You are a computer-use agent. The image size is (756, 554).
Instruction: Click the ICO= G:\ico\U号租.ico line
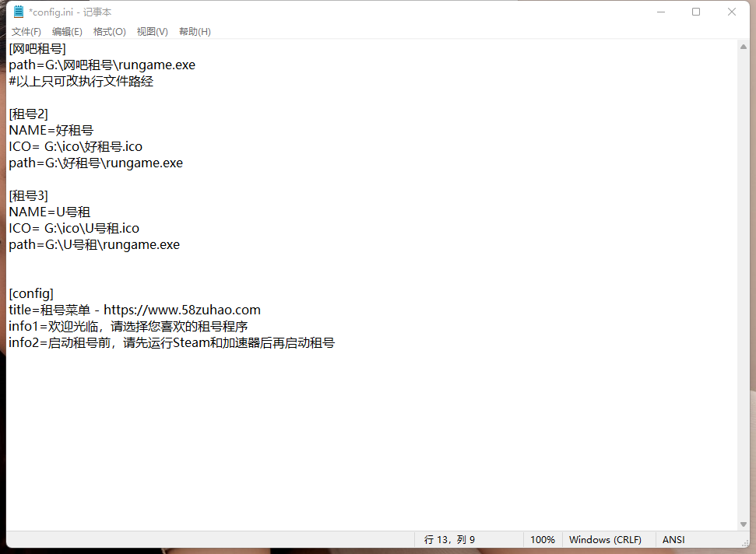point(74,229)
